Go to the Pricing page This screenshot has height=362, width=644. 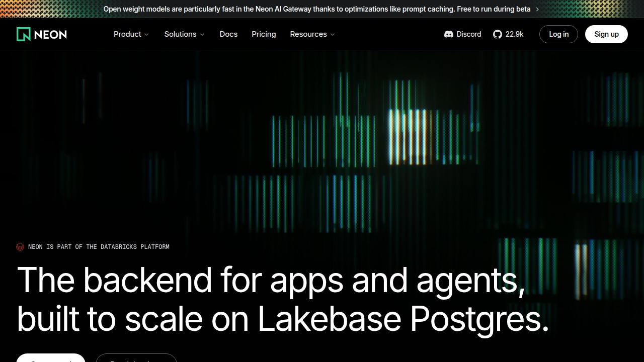coord(264,34)
